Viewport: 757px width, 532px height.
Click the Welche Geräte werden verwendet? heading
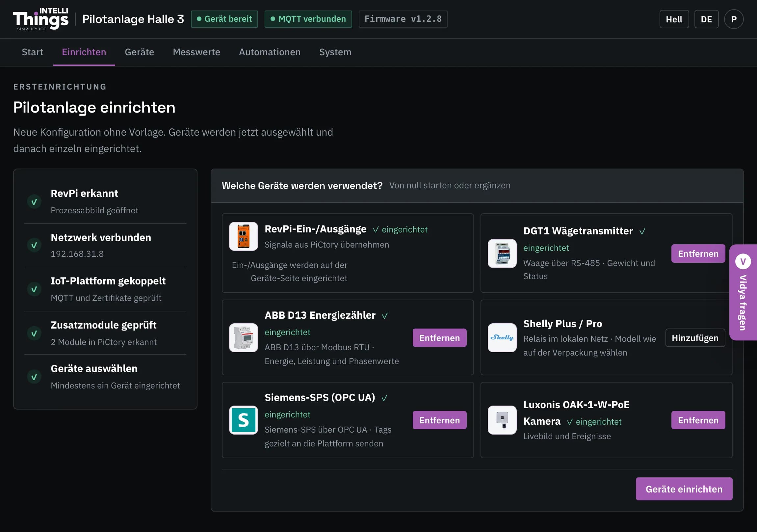(302, 186)
